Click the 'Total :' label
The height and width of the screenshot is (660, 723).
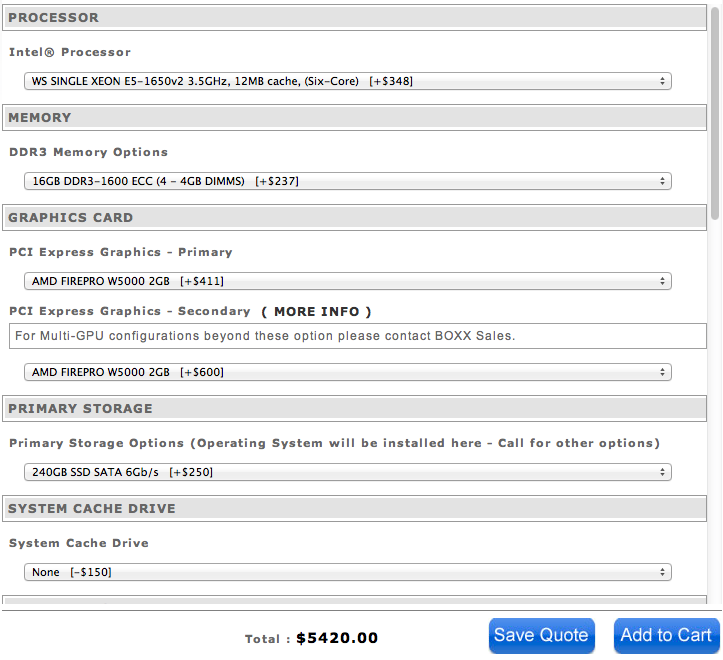[267, 639]
